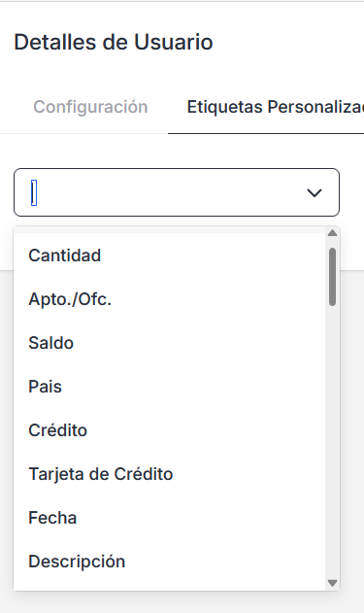Open the Etiquetas Personalizadas tab

(x=275, y=107)
